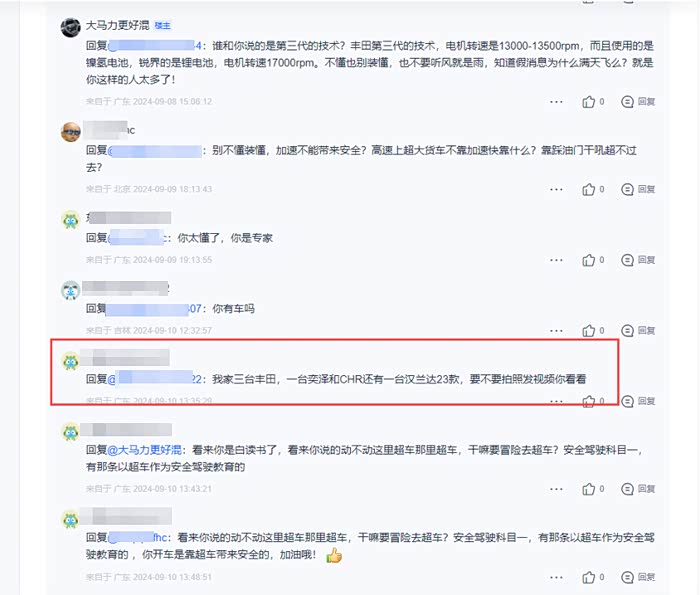Click reply icon on 丰田第三代 comment

point(638,102)
